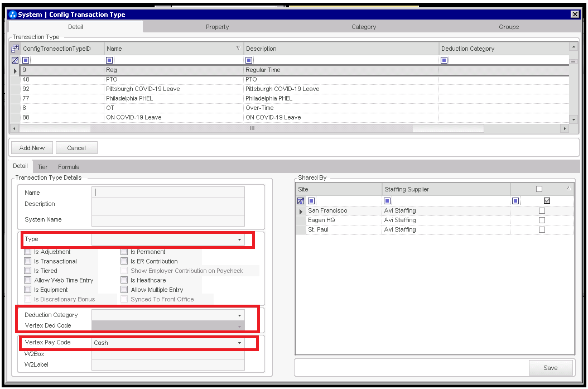
Task: Uncheck the Shared By filter row checkbox
Action: point(547,201)
